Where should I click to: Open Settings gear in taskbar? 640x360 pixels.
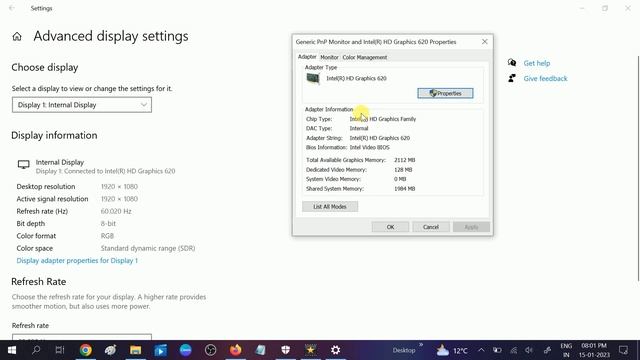tap(336, 350)
